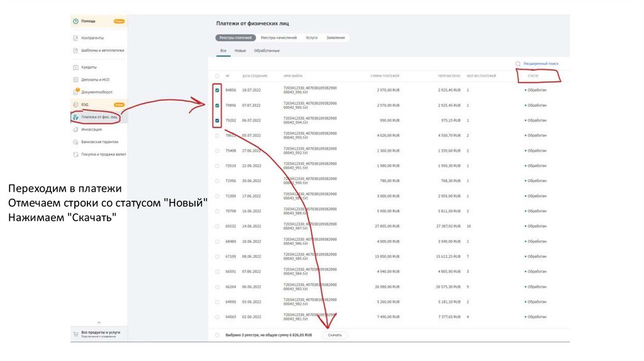Image resolution: width=644 pixels, height=361 pixels.
Task: Tick the checkbox for registry 67109
Action: 217,257
